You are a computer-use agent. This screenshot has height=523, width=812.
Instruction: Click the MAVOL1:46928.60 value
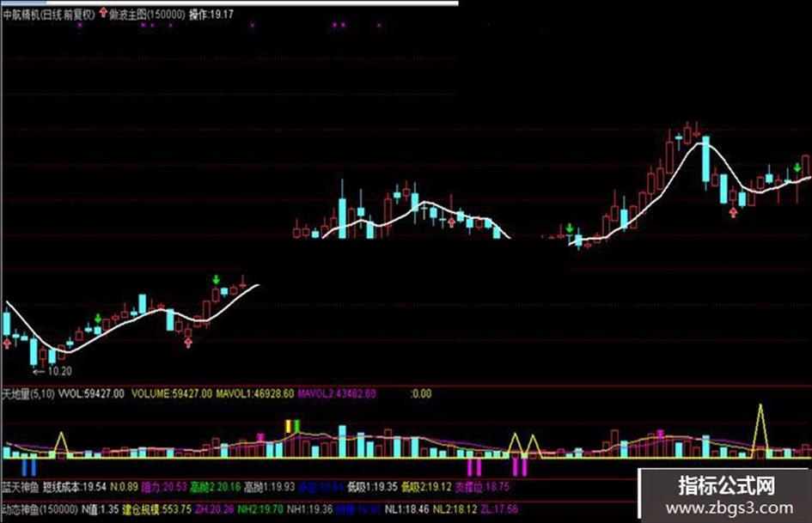click(255, 393)
